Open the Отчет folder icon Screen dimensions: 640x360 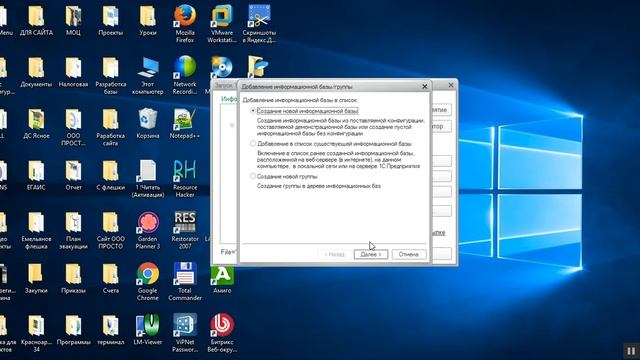point(73,171)
